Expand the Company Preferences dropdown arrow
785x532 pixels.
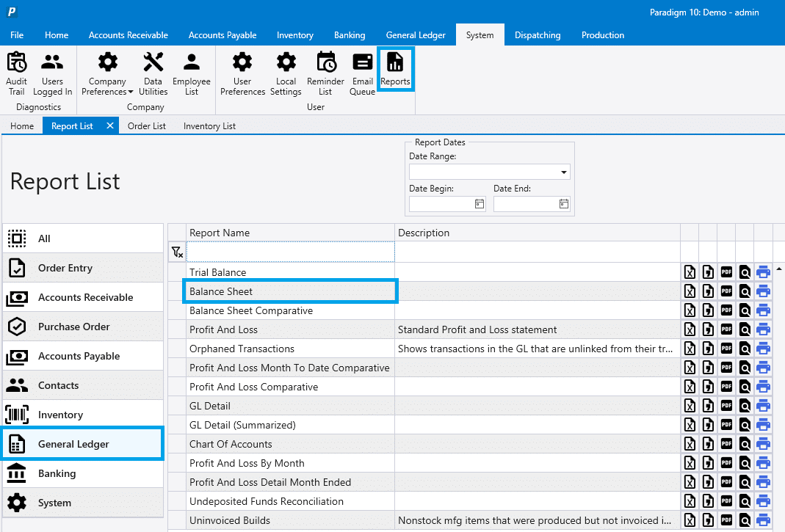tap(129, 91)
